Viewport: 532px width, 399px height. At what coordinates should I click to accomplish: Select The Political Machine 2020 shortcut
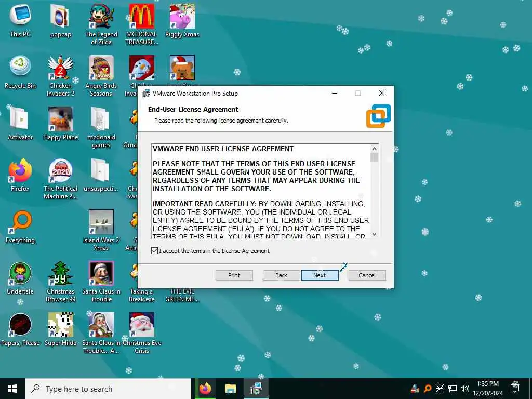pyautogui.click(x=61, y=179)
